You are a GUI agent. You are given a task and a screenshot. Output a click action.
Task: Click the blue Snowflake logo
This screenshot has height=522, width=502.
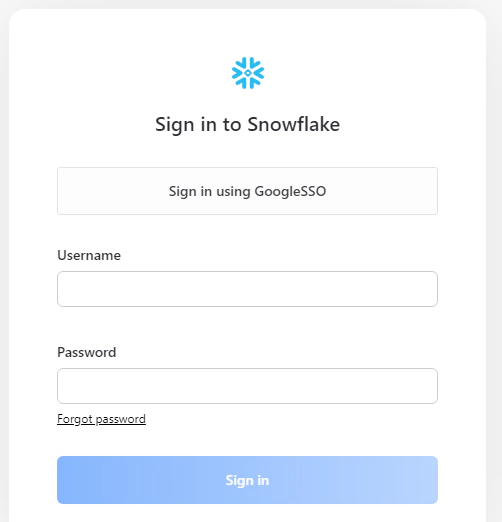248,73
